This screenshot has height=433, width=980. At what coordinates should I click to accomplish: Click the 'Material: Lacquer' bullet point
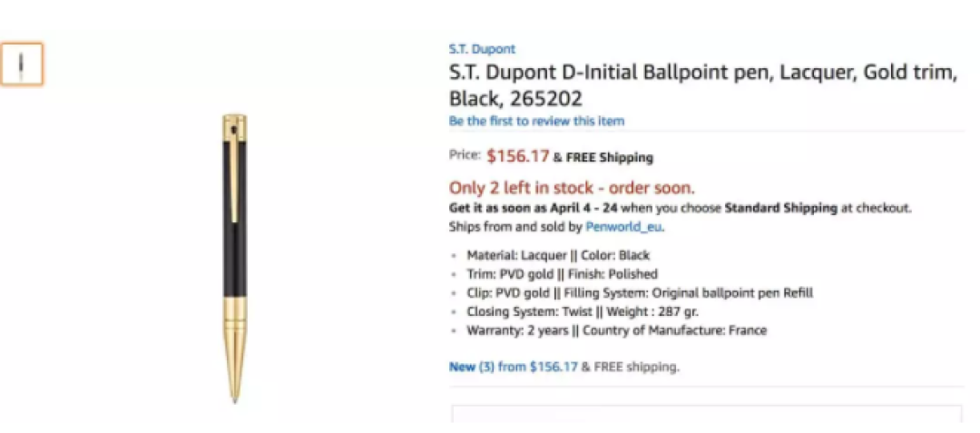pyautogui.click(x=558, y=256)
